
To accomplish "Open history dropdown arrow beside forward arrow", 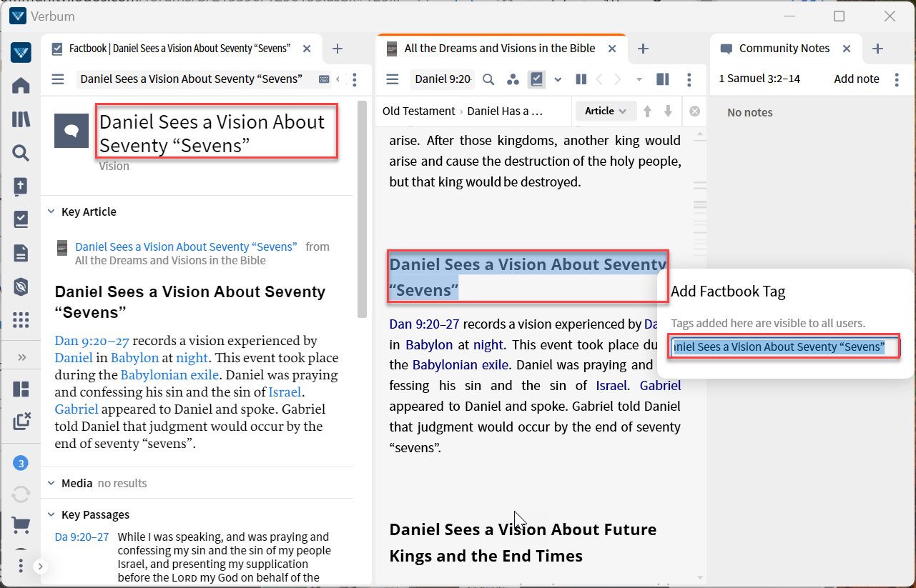I will (x=639, y=79).
